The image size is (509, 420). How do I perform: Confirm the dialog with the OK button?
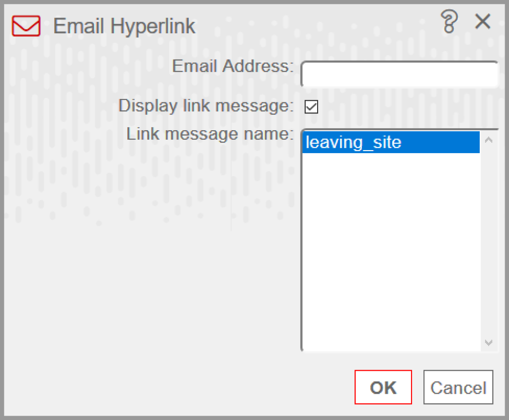(x=383, y=387)
